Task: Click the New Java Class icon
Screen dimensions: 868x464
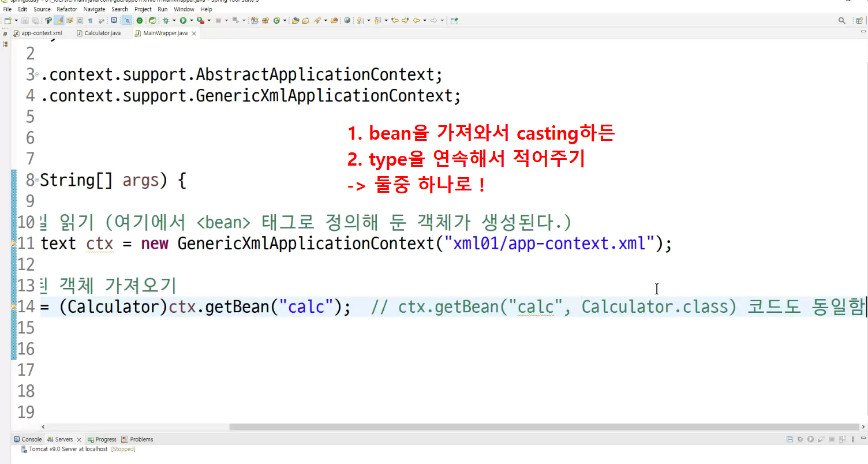Action: [276, 20]
